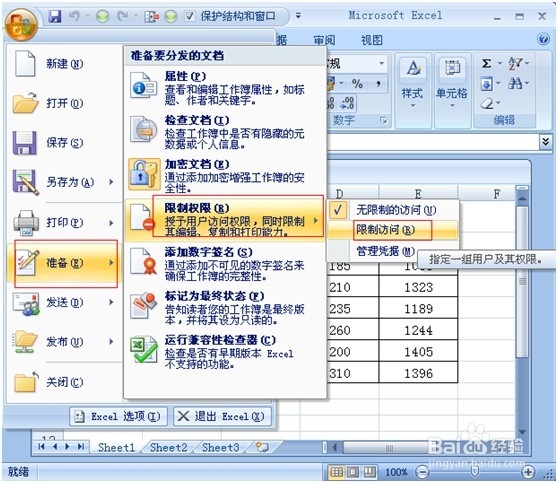Choose 打开(O) from the Office menu

64,103
